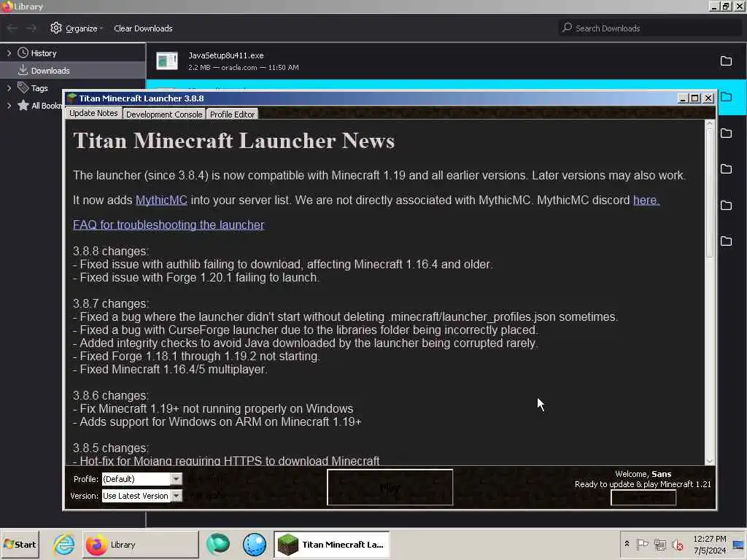Screen dimensions: 747x560
Task: Launch the blue globe taskbar icon
Action: point(255,544)
